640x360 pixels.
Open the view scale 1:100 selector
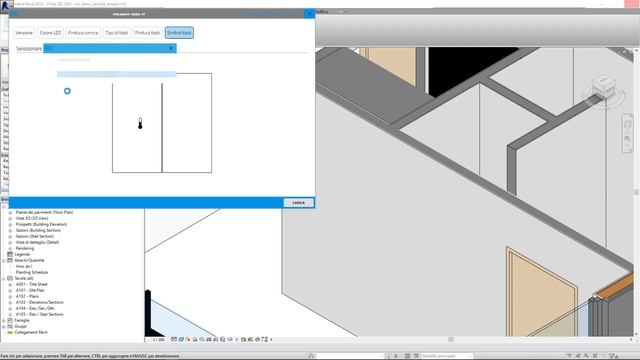(x=158, y=339)
